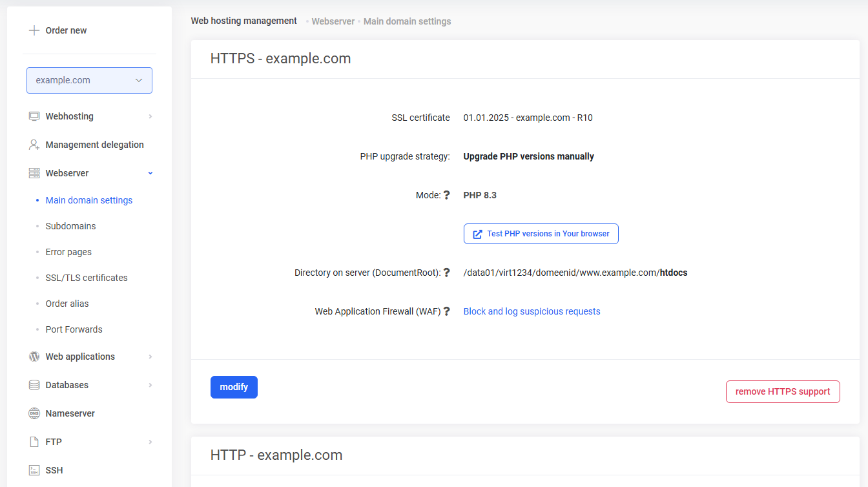This screenshot has height=487, width=868.
Task: Click the help icon beside Web Application Firewall
Action: coord(446,311)
